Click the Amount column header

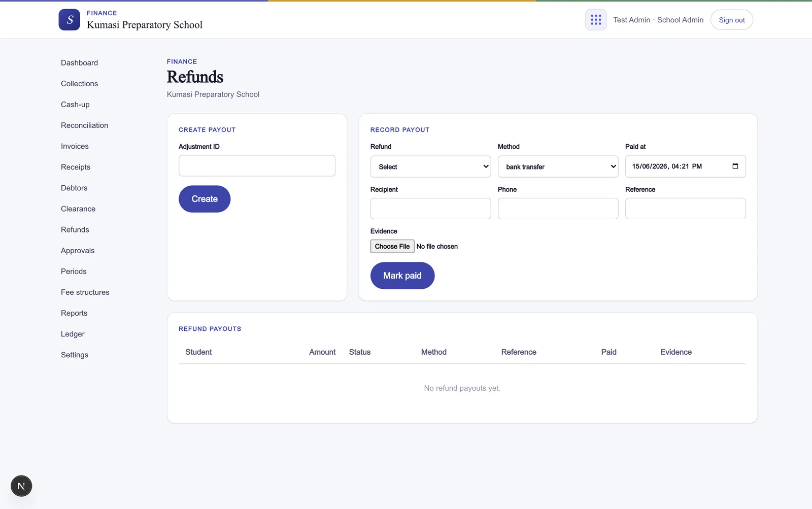[x=322, y=352]
